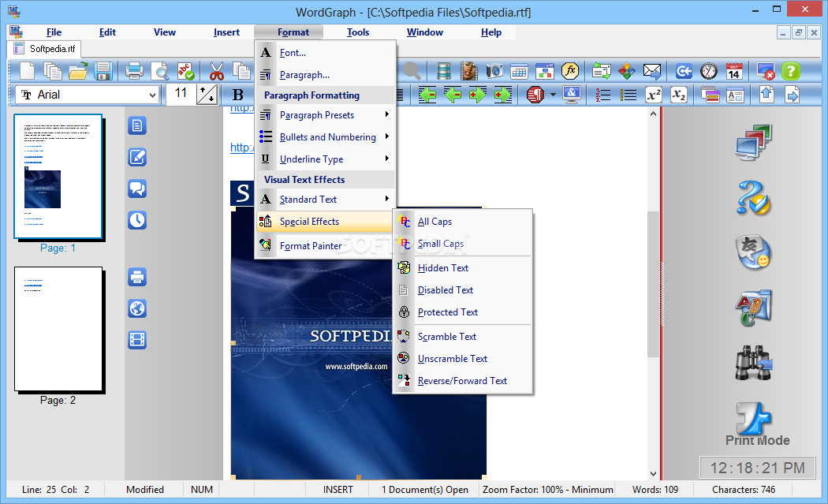
Task: Select Hidden Text option
Action: (463, 268)
